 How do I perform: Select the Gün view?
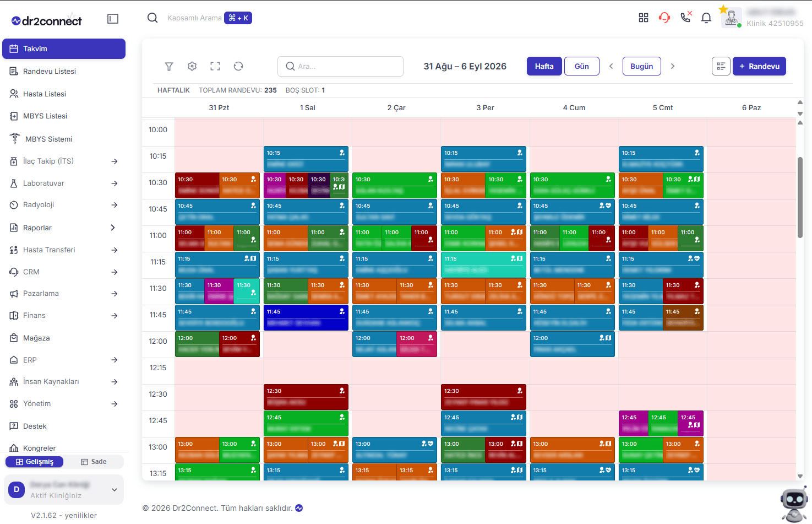[x=582, y=66]
